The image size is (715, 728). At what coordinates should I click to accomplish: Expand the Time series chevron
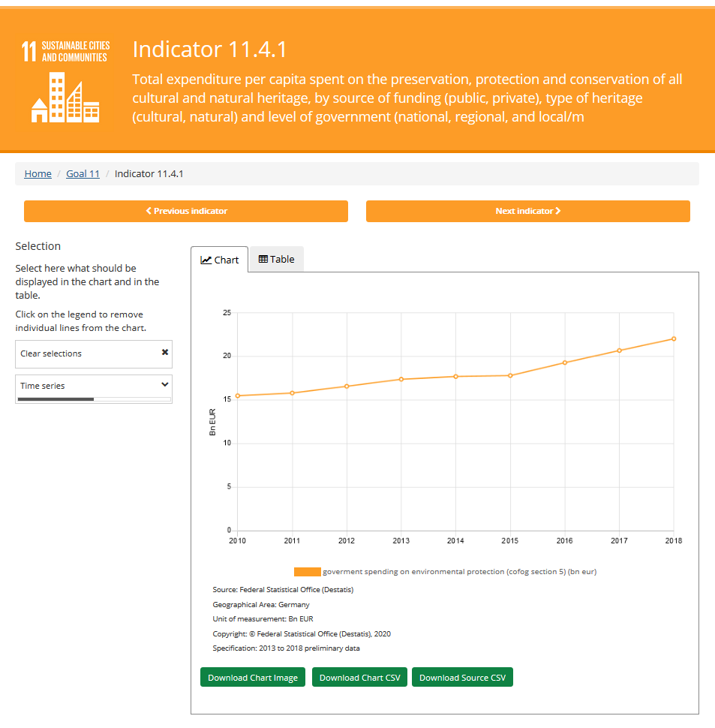coord(165,384)
